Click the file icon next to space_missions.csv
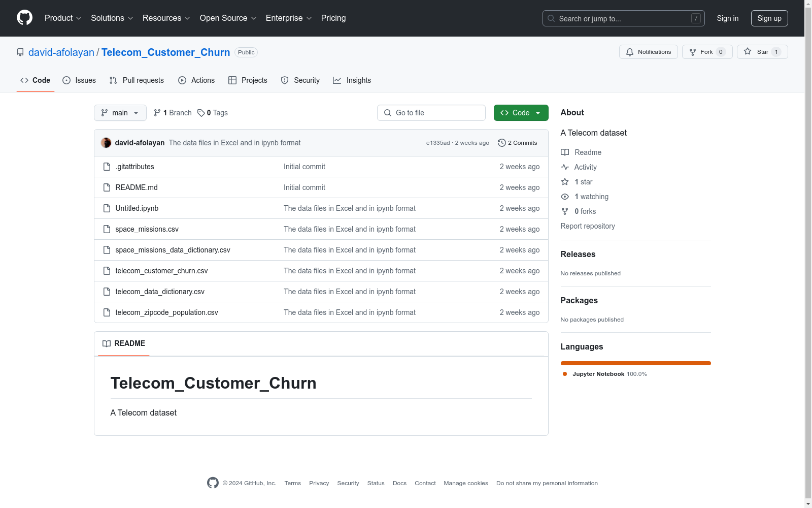 pyautogui.click(x=107, y=229)
